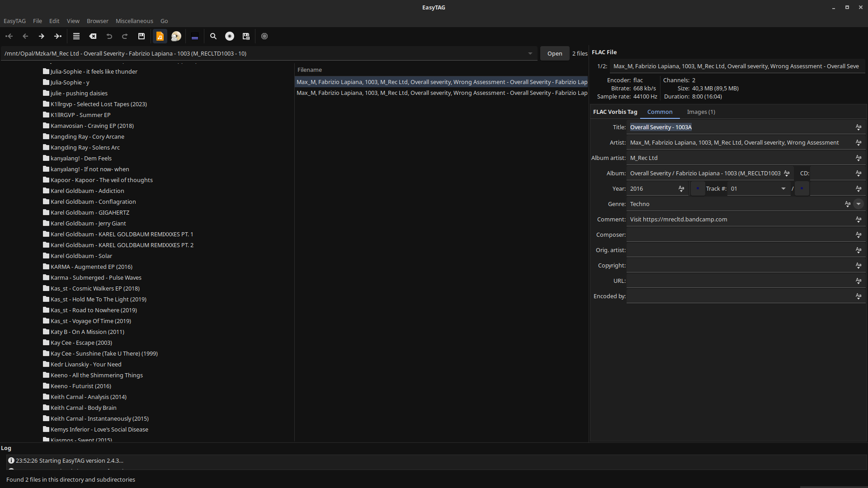Click the stop operation icon
868x488 pixels.
coord(264,36)
